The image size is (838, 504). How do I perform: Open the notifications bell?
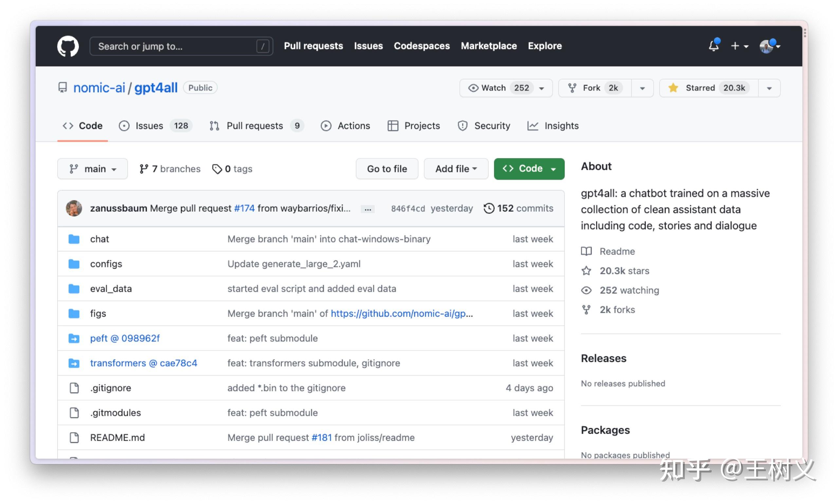pos(713,46)
